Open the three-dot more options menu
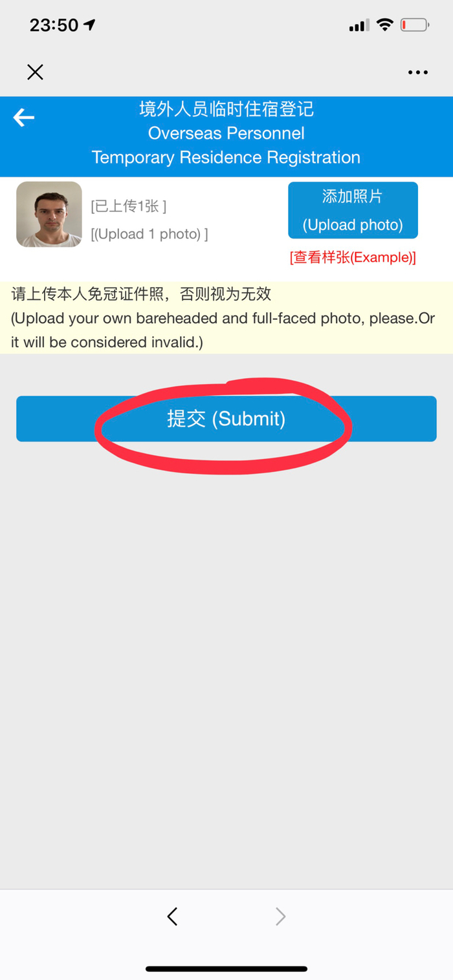 pyautogui.click(x=418, y=72)
